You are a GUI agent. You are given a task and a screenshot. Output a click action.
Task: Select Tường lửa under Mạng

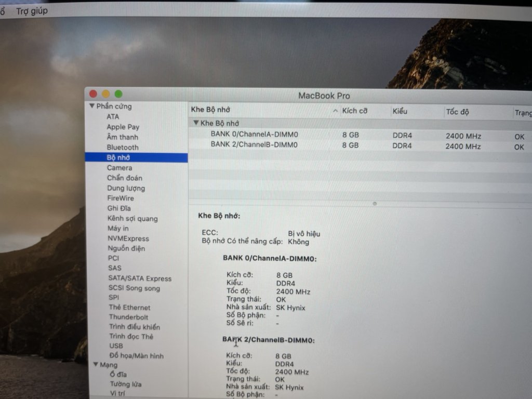(126, 384)
